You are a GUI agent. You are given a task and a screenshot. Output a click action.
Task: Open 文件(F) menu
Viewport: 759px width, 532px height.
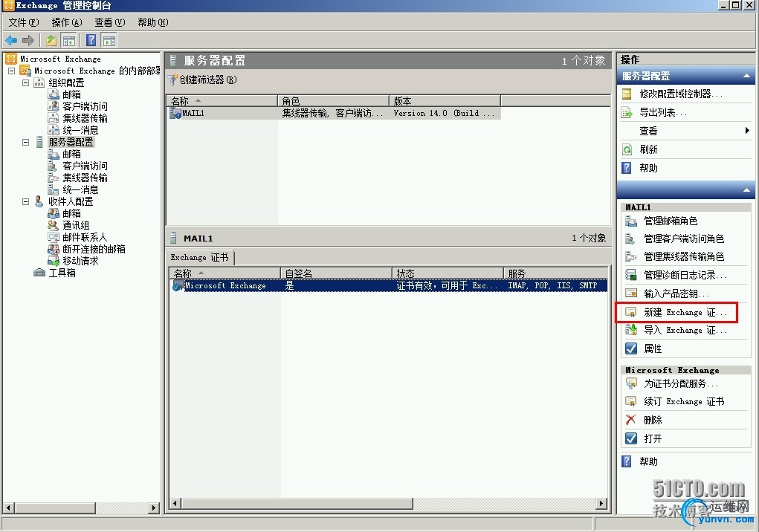click(24, 22)
